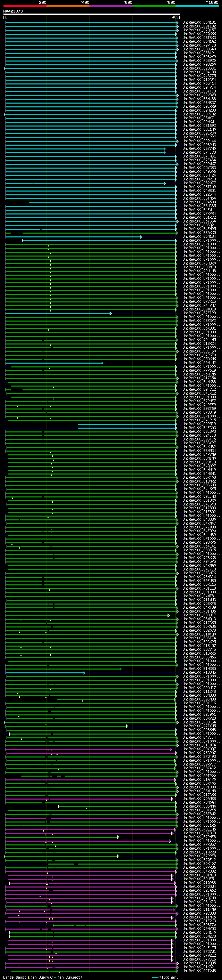
Task: Select hit label UniRef100_Q7SXE5
Action: 199,302
